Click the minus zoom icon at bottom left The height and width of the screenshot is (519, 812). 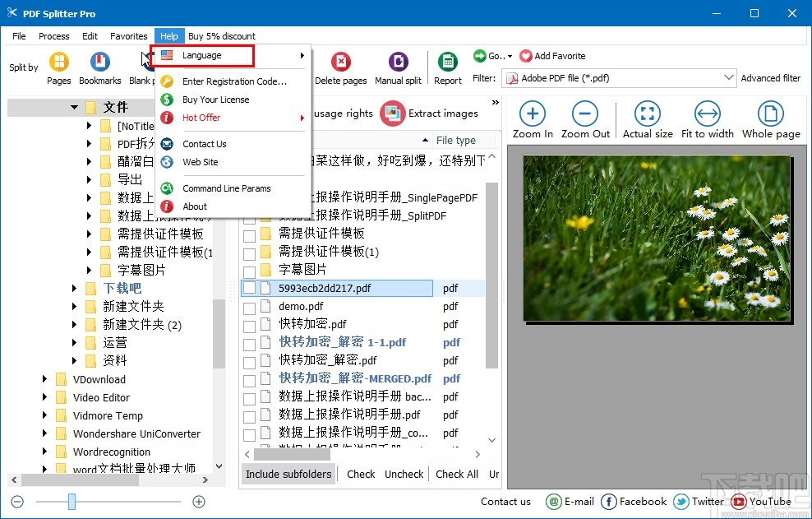(x=17, y=502)
